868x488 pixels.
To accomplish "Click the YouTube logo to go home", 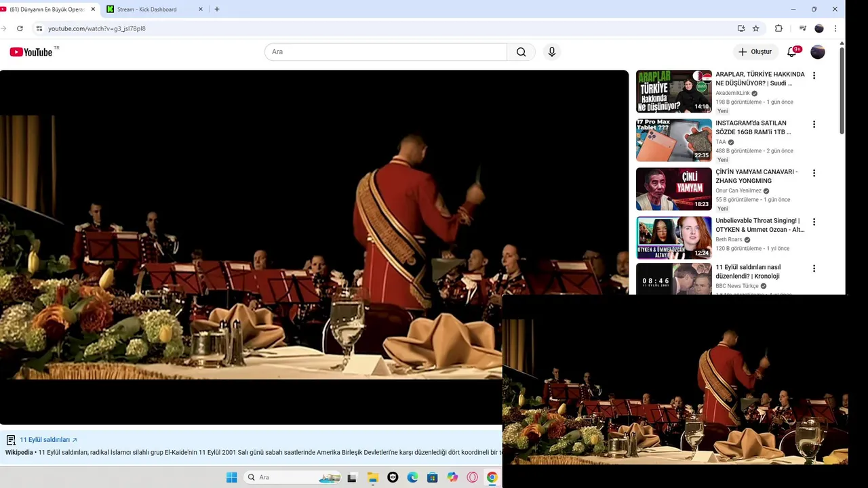I will pos(31,52).
